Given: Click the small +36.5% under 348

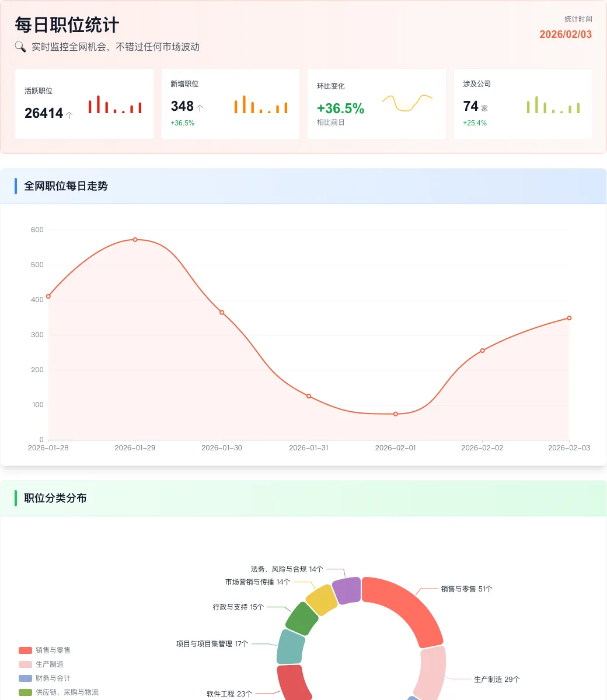Looking at the screenshot, I should [x=182, y=123].
